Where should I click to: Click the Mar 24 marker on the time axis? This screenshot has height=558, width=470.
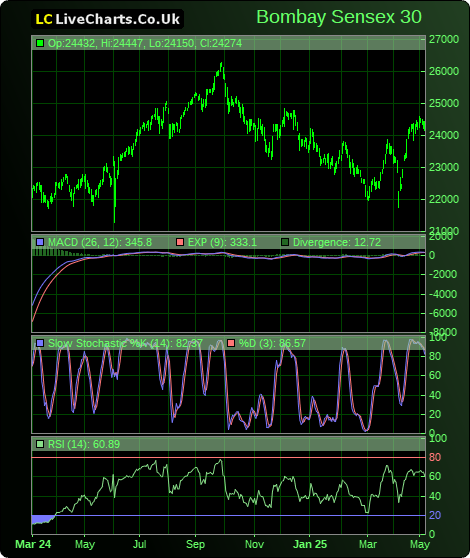tap(33, 544)
